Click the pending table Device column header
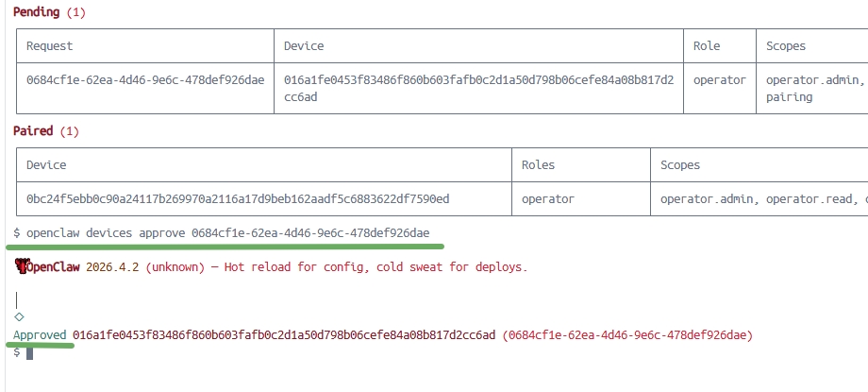 479,46
